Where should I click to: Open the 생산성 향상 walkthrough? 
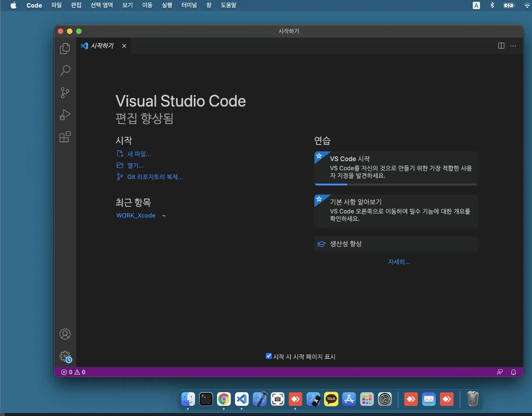click(x=396, y=244)
